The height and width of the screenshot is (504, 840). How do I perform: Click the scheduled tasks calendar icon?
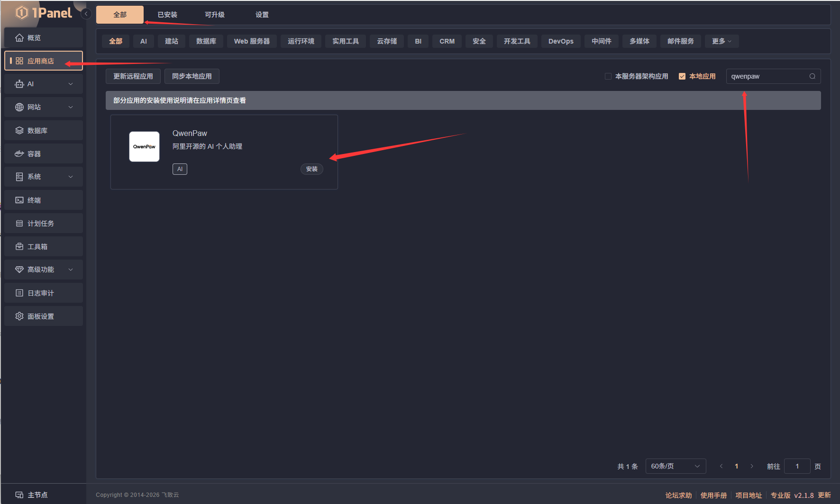coord(19,224)
